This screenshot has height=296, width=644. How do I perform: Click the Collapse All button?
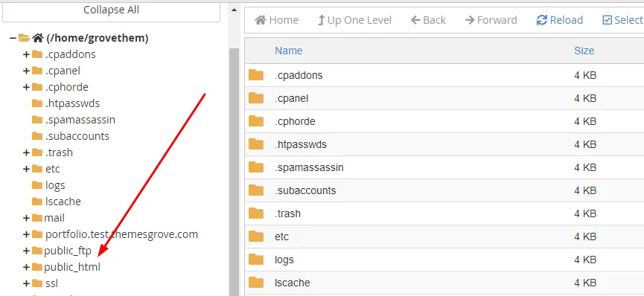coord(111,10)
